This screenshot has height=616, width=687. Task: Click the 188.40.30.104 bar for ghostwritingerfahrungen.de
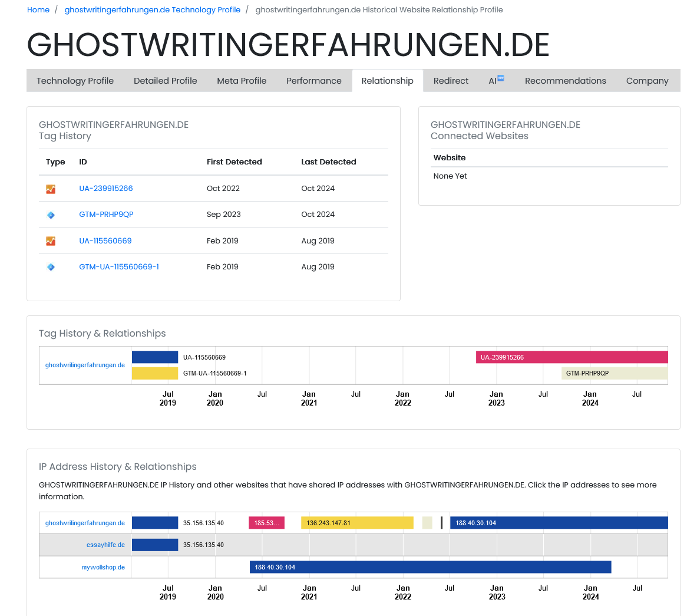(559, 523)
